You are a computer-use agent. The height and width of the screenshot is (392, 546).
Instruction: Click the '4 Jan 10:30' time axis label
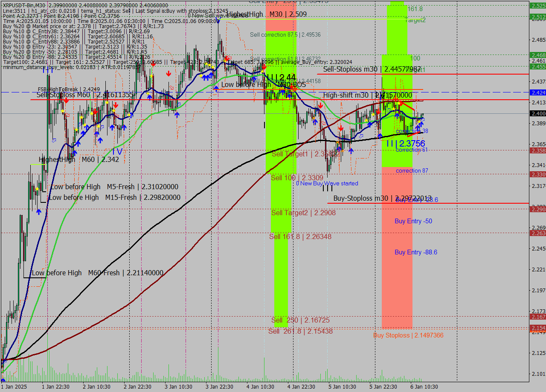point(260,386)
